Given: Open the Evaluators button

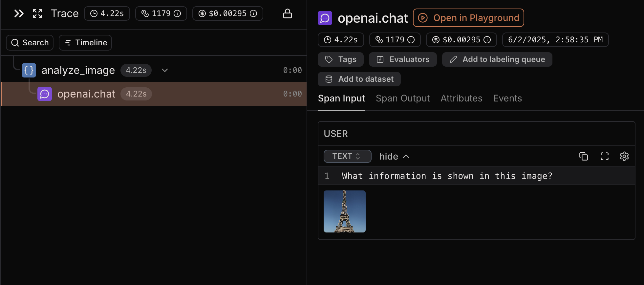Looking at the screenshot, I should pyautogui.click(x=403, y=59).
